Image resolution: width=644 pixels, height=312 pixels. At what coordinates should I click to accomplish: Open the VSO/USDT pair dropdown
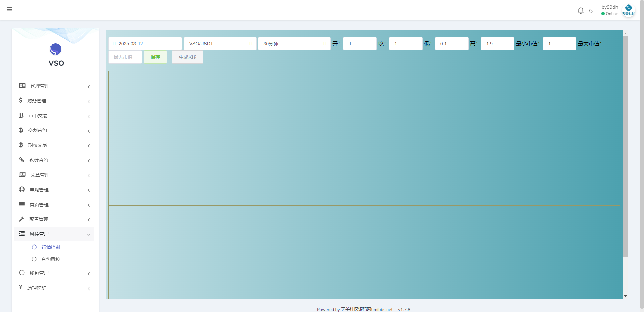[x=220, y=44]
